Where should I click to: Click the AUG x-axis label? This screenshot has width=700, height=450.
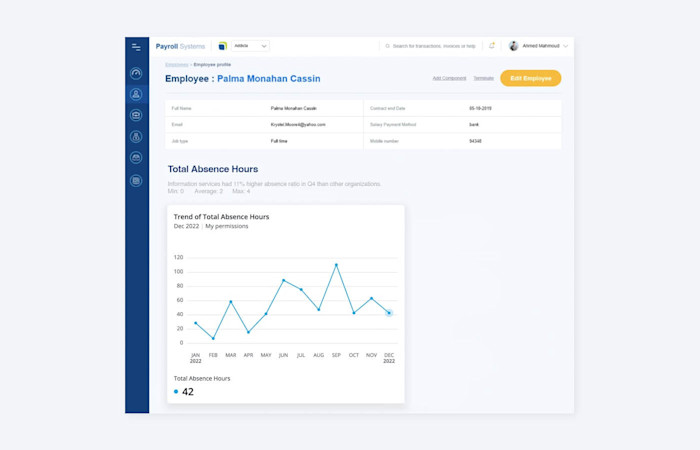coord(319,355)
